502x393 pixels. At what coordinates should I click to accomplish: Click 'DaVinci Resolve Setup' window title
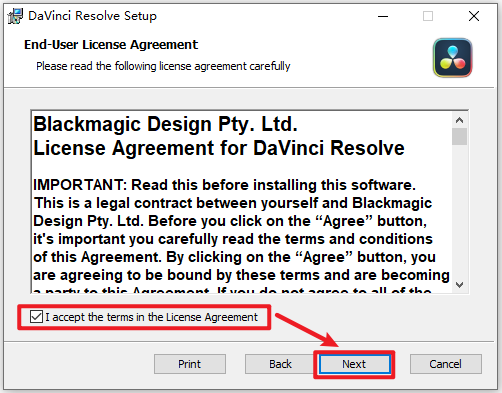point(92,16)
